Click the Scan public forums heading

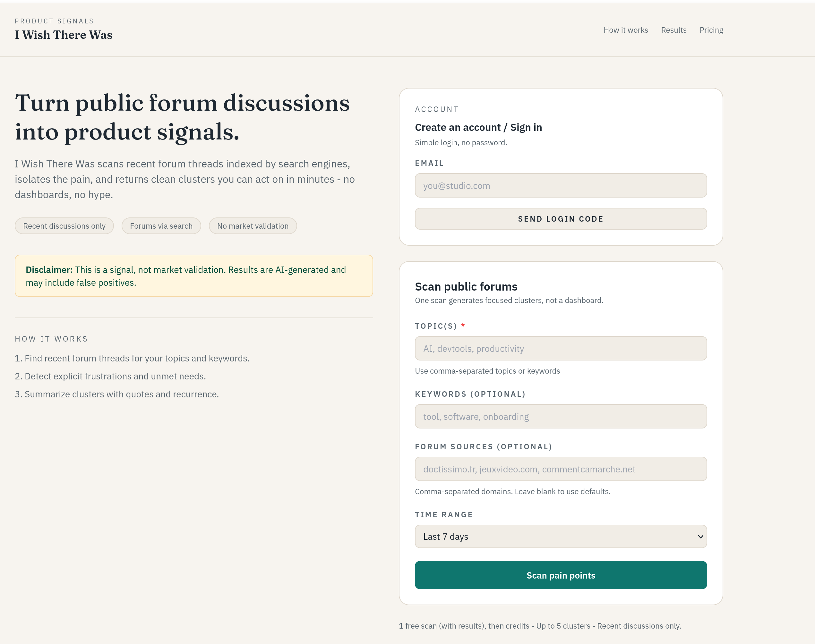466,286
